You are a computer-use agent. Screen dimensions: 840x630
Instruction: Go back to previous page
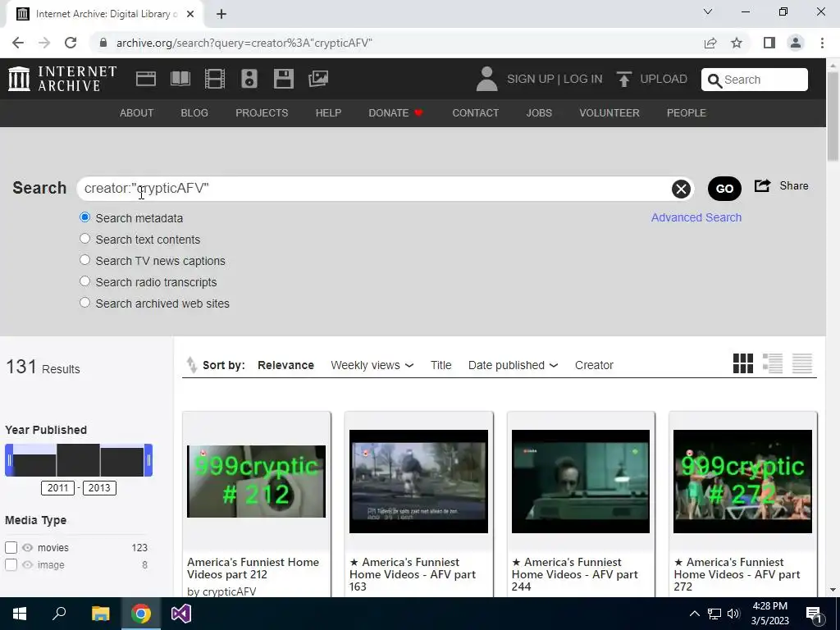coord(18,43)
